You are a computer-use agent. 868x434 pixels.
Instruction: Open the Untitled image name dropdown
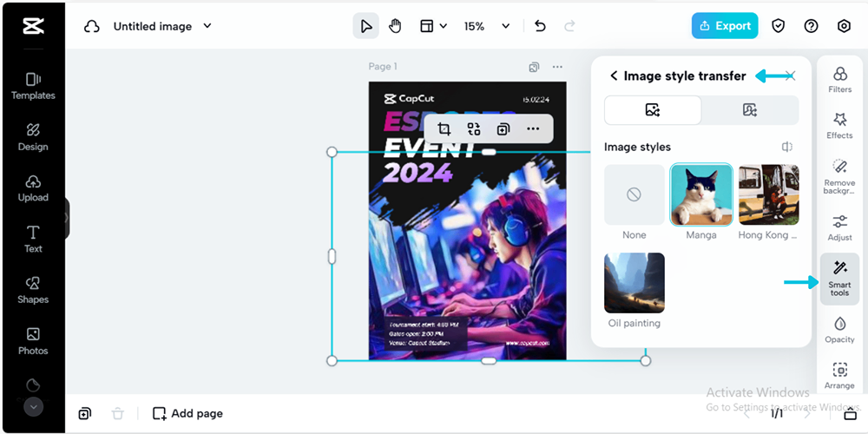coord(207,25)
